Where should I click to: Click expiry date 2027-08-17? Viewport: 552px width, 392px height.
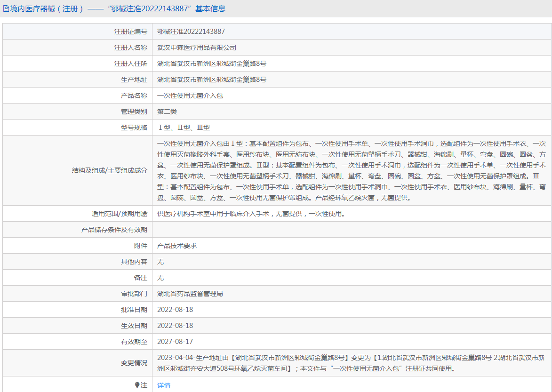pyautogui.click(x=175, y=342)
